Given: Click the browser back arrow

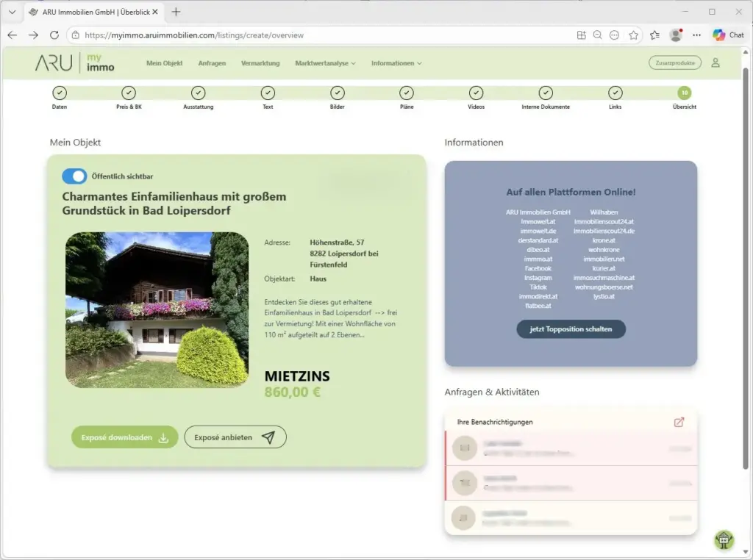Looking at the screenshot, I should [x=13, y=35].
